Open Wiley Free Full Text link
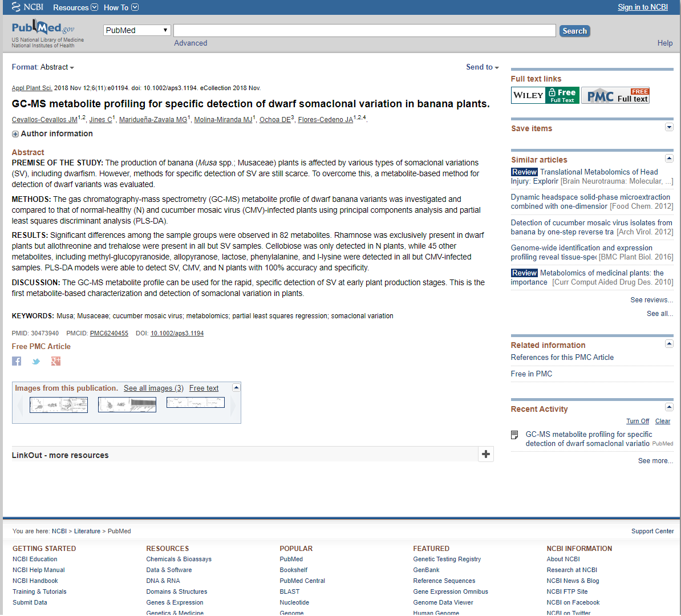 [x=545, y=95]
